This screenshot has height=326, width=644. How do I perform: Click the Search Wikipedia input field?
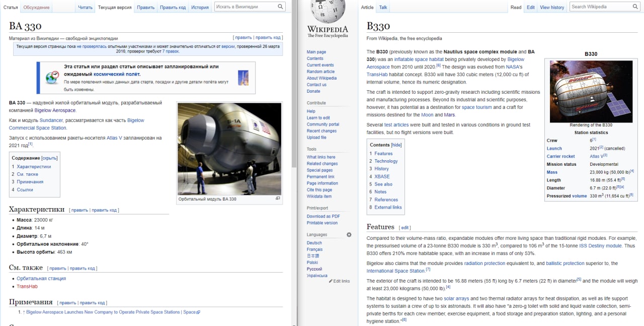pyautogui.click(x=600, y=7)
